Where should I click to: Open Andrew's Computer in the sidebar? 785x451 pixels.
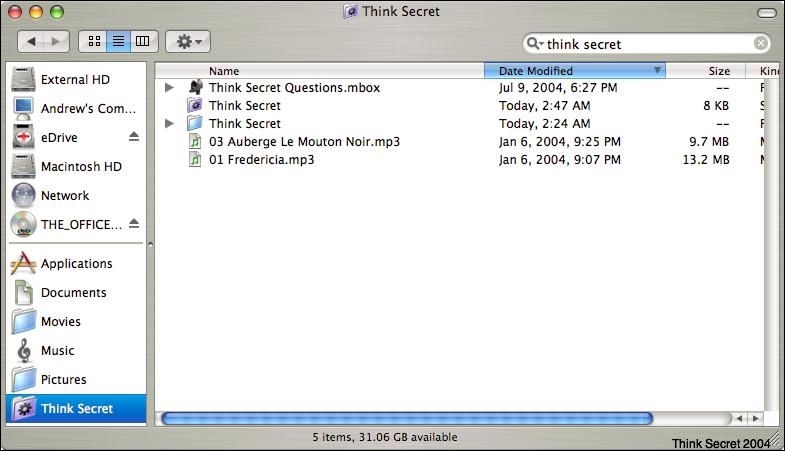click(x=76, y=109)
